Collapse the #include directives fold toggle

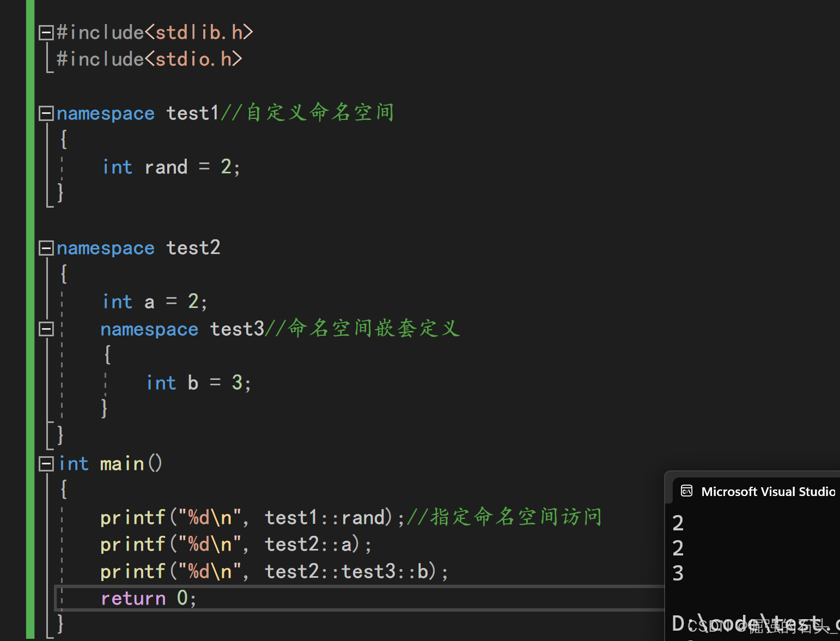pyautogui.click(x=46, y=33)
